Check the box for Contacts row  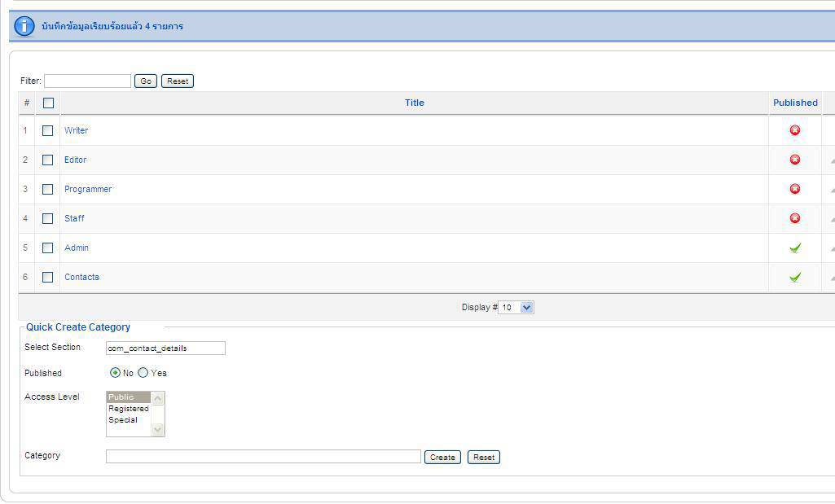47,277
